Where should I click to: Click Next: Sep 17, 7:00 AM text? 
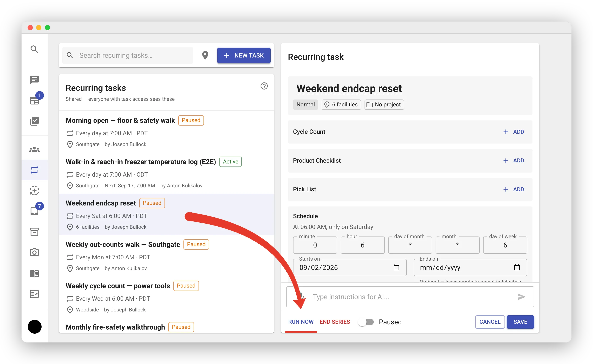[x=130, y=186]
